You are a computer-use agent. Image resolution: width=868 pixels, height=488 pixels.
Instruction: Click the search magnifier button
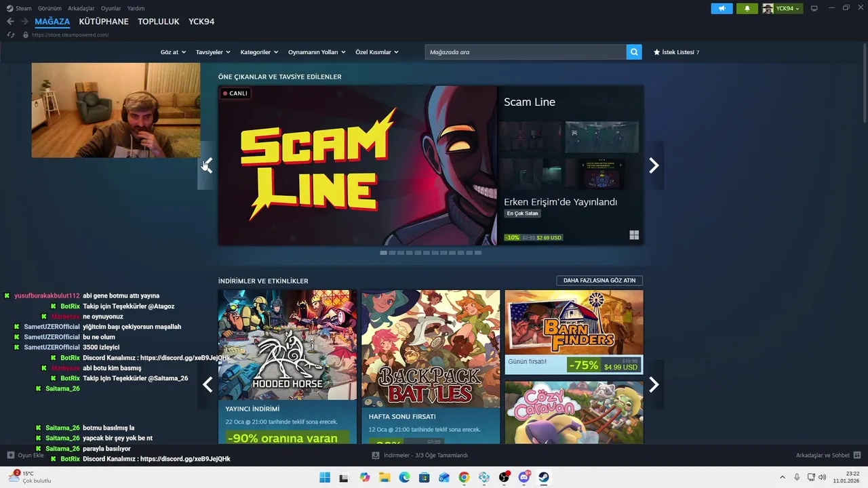[634, 52]
